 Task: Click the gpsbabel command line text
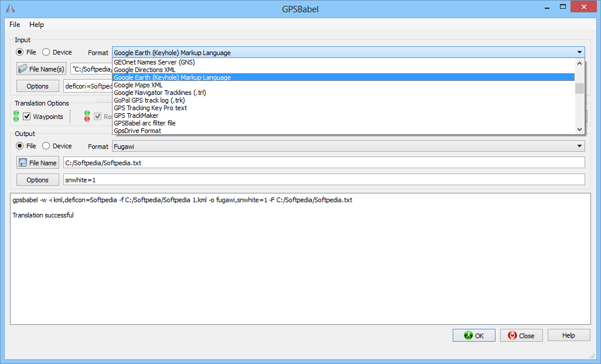182,200
